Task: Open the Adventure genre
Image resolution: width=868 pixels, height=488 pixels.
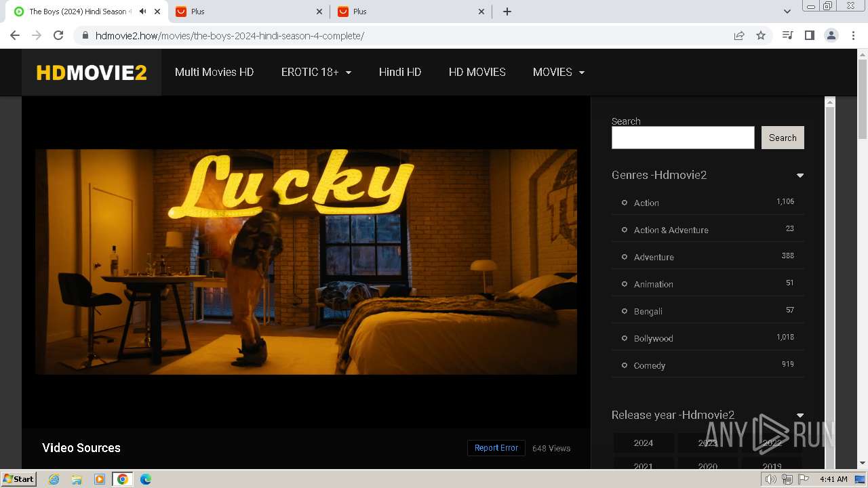Action: coord(654,257)
